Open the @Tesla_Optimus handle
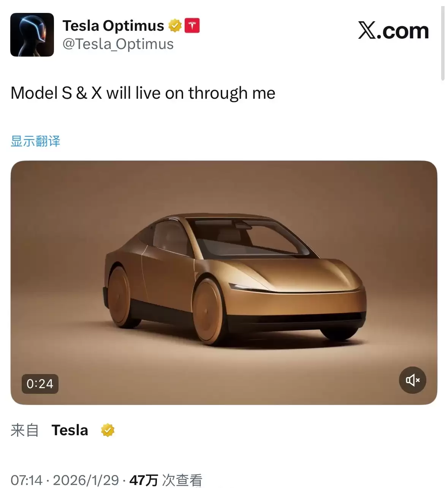This screenshot has width=448, height=488. pyautogui.click(x=118, y=44)
